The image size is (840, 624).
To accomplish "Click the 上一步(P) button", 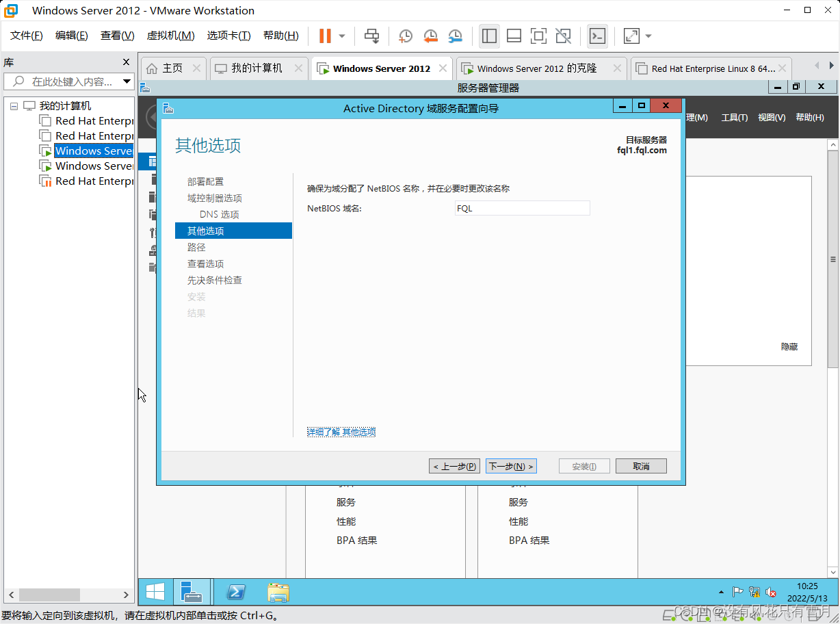I will [x=454, y=466].
